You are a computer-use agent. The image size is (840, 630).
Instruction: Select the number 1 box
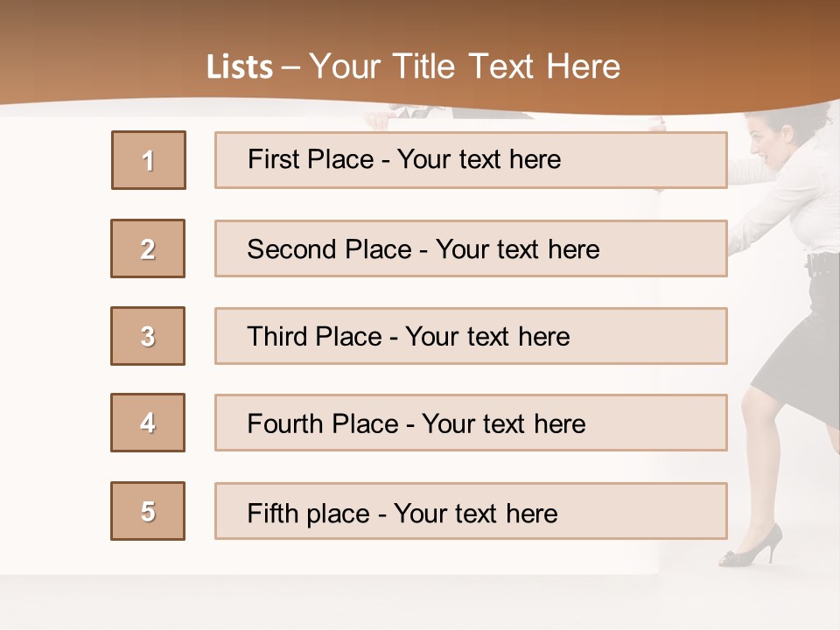[x=149, y=160]
